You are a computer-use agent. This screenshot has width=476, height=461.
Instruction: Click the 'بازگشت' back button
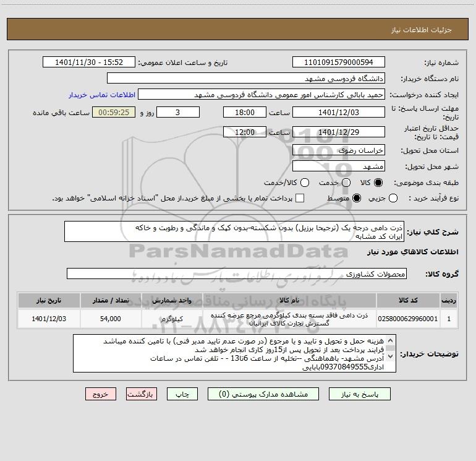[x=142, y=394]
